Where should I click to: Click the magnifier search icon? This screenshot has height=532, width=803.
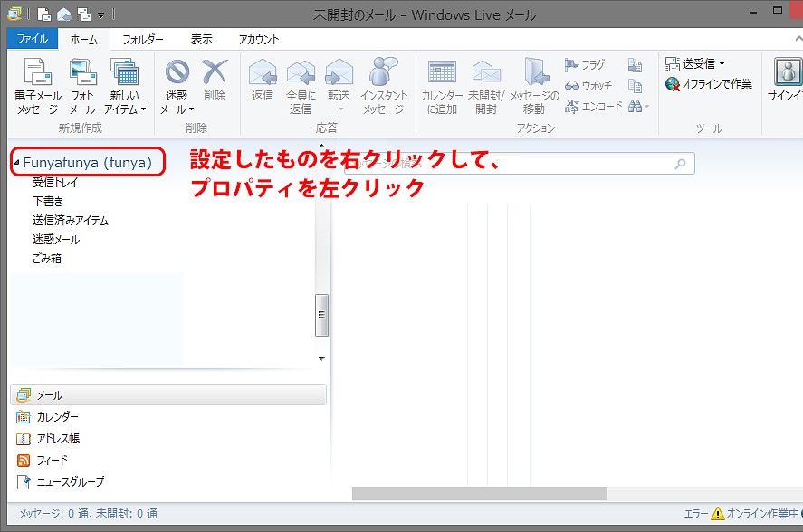point(681,164)
